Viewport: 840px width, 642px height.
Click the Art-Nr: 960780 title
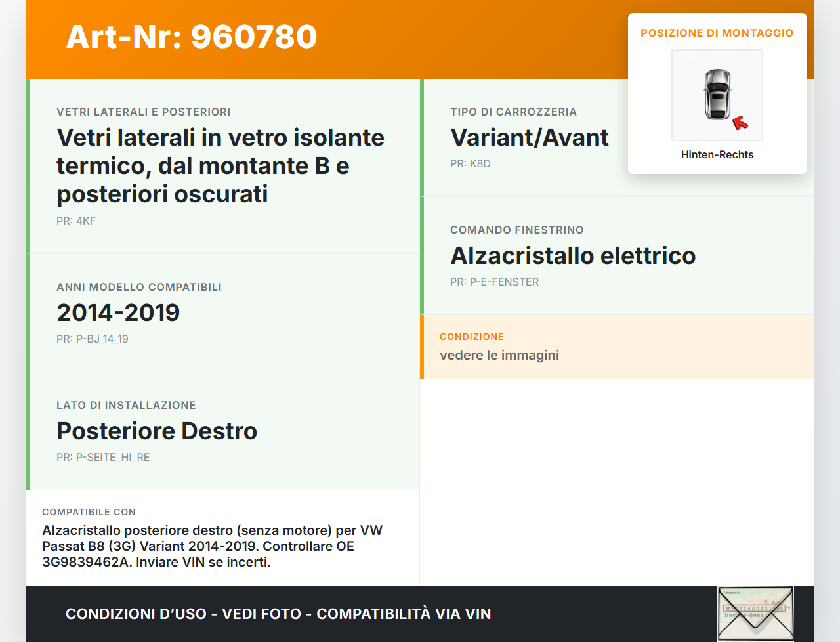coord(191,37)
